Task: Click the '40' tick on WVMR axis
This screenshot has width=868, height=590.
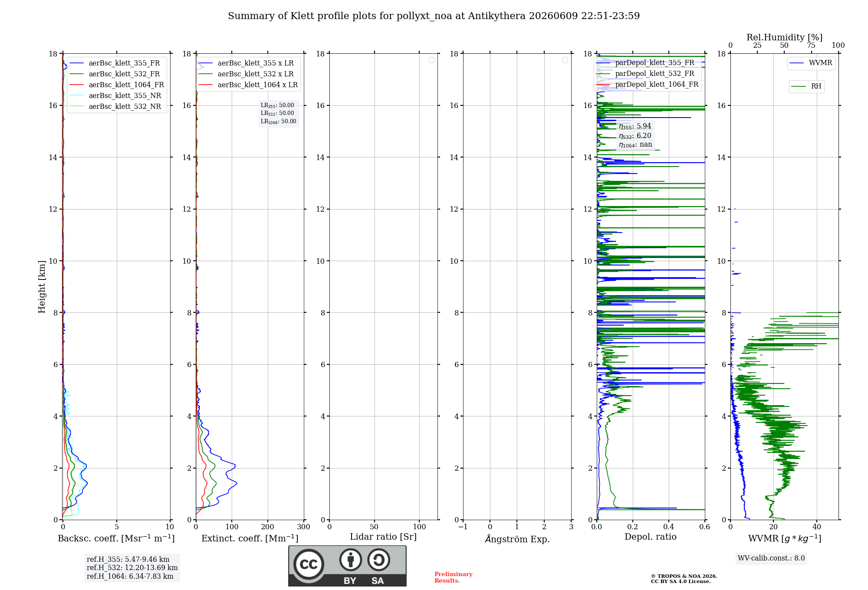Action: [x=817, y=527]
